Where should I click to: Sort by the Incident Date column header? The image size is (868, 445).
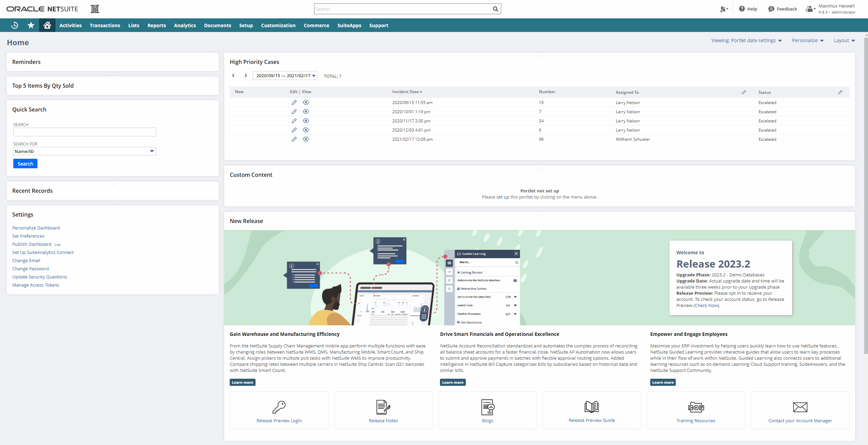(x=407, y=92)
